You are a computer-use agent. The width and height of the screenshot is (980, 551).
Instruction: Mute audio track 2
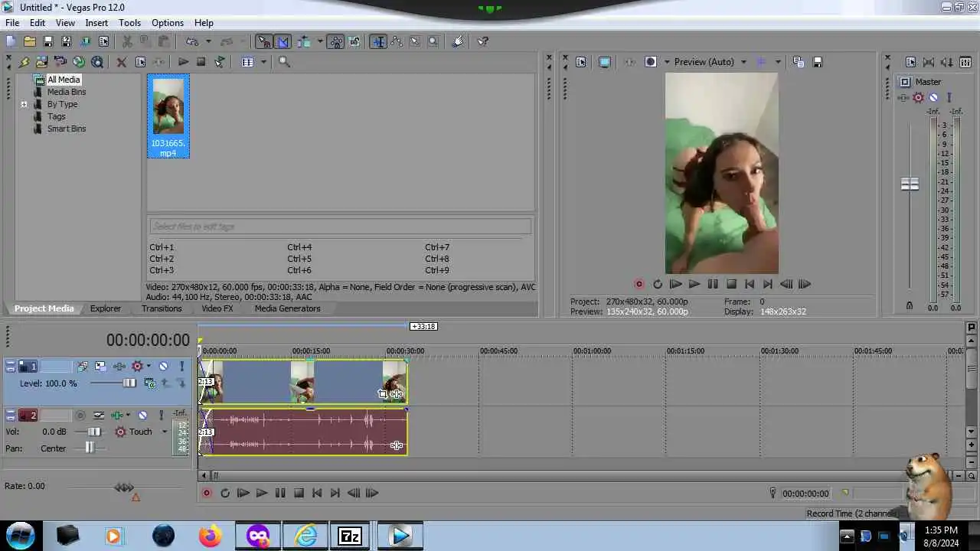coord(142,415)
